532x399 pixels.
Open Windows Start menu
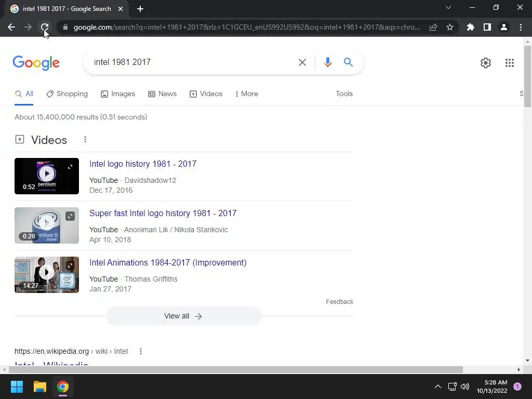[17, 387]
